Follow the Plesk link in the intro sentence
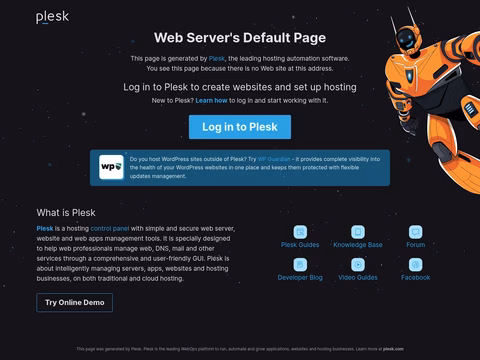480x360 pixels. point(217,59)
